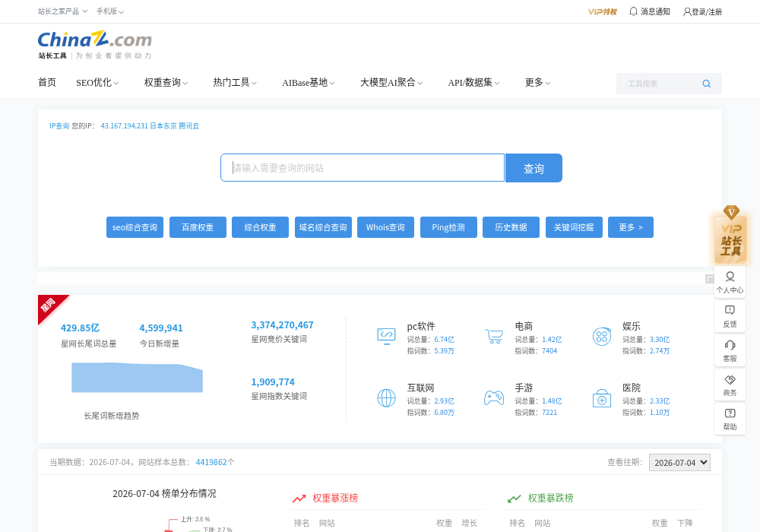
Task: Click the pc软件 monitor icon
Action: (386, 336)
